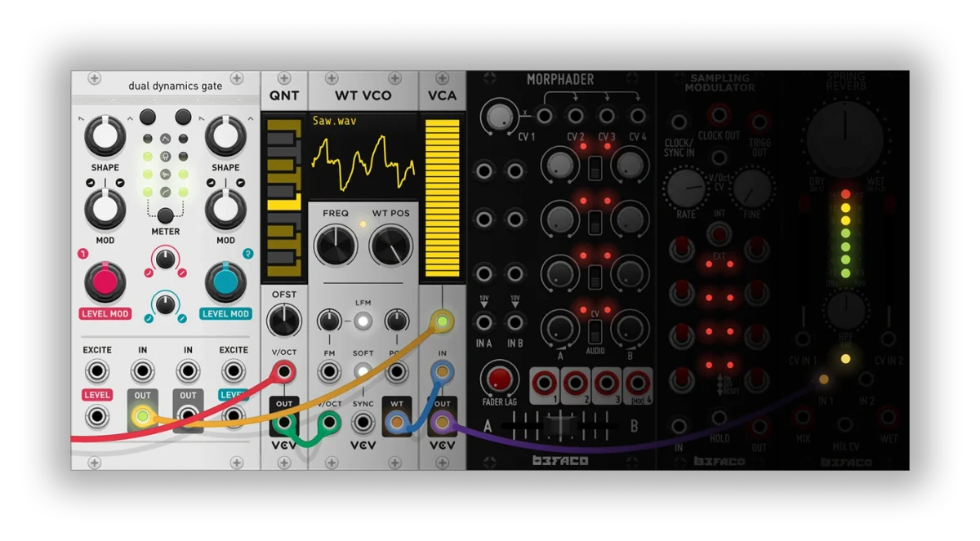Click the FREQ knob on WT VCO
This screenshot has width=980, height=541.
[x=336, y=246]
